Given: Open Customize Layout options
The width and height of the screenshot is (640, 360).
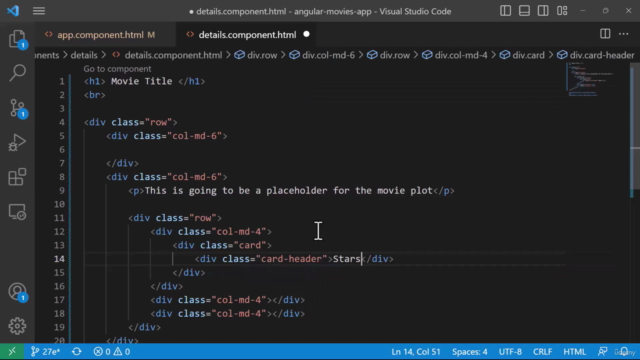Looking at the screenshot, I should click(x=562, y=11).
